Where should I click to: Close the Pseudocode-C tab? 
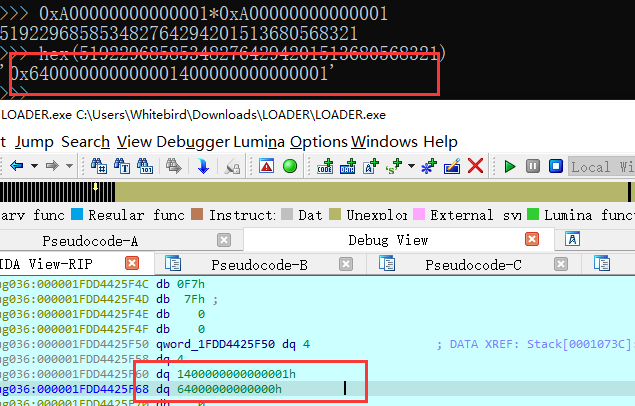pos(560,264)
